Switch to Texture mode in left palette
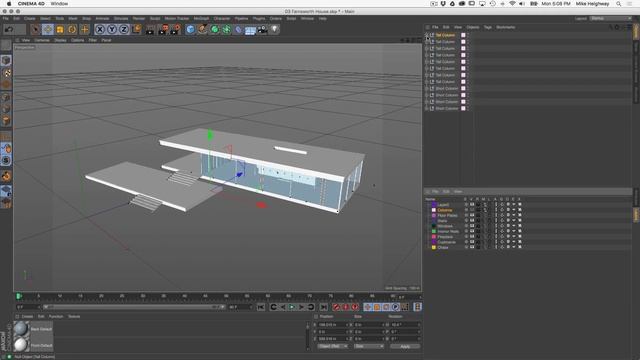640x360 pixels. tap(6, 73)
